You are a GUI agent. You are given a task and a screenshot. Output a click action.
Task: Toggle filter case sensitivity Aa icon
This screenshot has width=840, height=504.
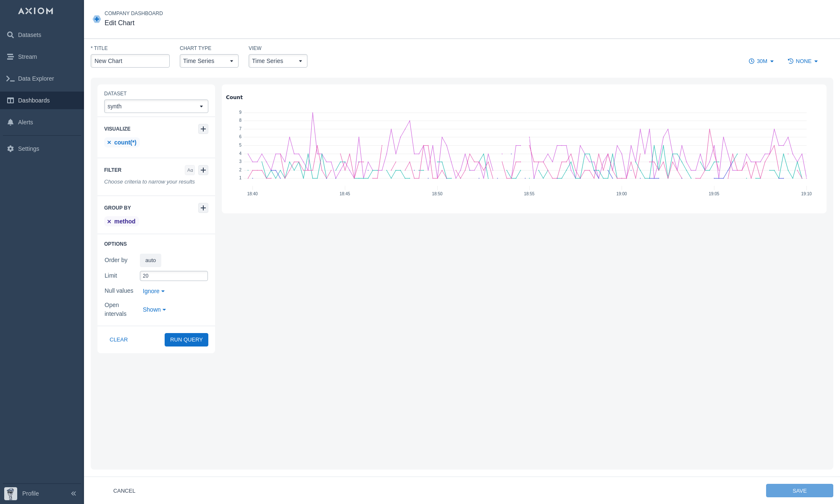(x=190, y=170)
